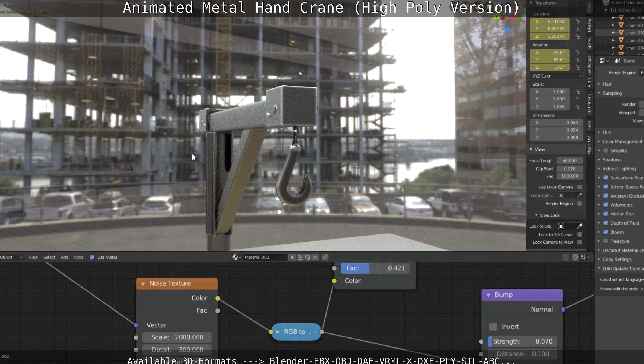This screenshot has height=364, width=644.
Task: Click the material user count 4 button
Action: click(292, 257)
